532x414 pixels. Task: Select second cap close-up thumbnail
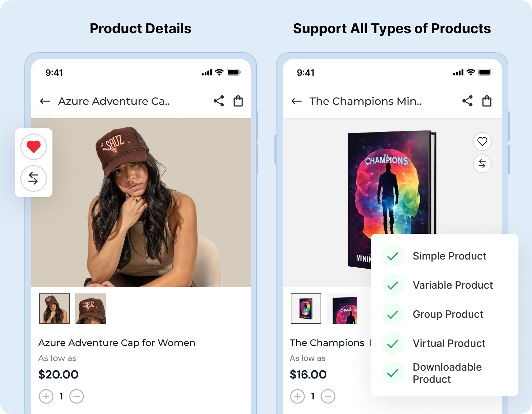pyautogui.click(x=90, y=309)
